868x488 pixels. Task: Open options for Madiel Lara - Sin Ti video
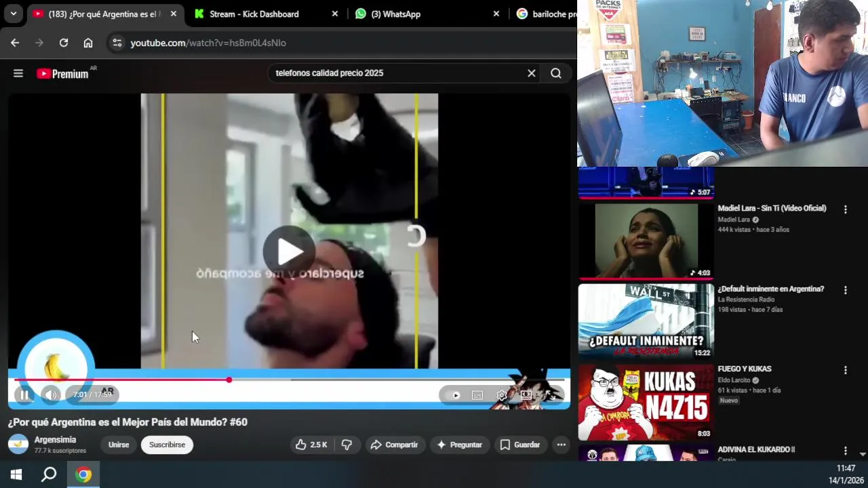pyautogui.click(x=845, y=210)
